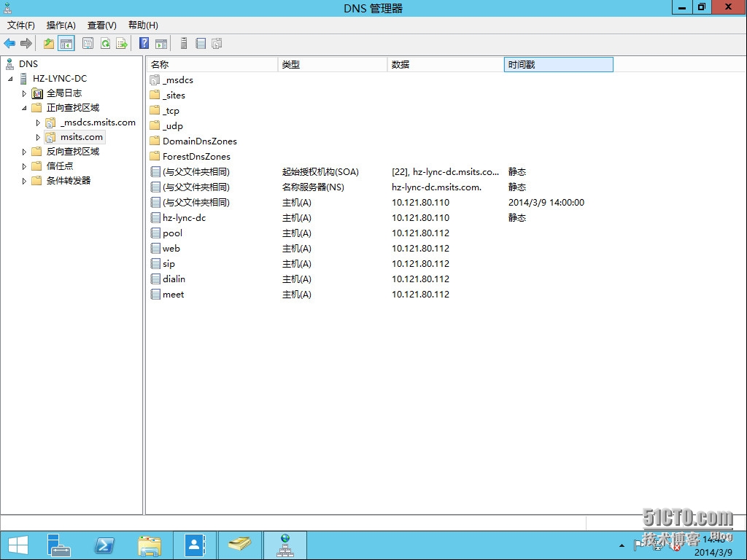
Task: Open File Explorer from taskbar
Action: tap(150, 545)
